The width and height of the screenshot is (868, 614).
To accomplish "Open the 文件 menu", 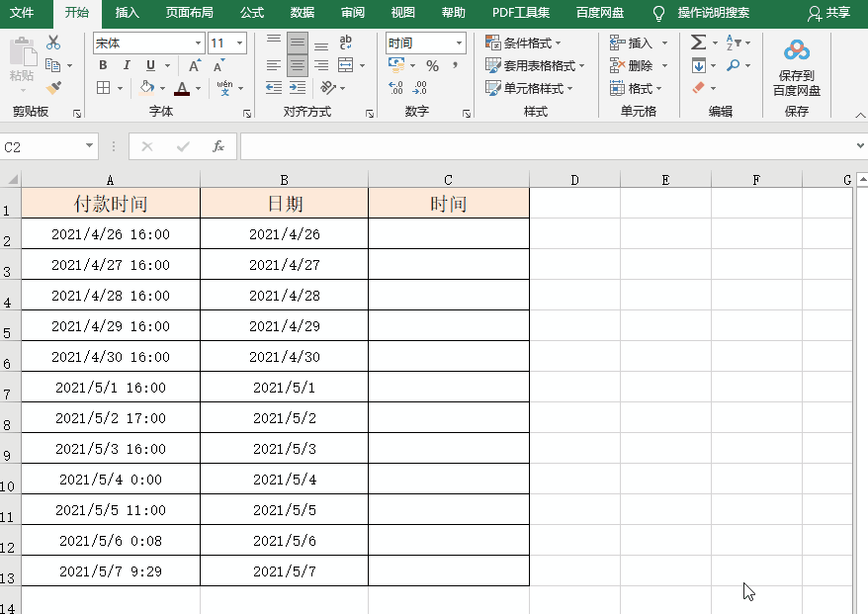I will 22,13.
